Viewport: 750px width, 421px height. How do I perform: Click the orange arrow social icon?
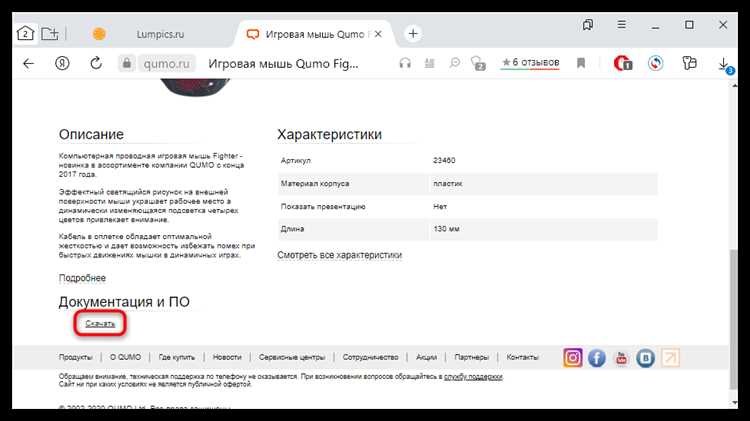tap(670, 358)
